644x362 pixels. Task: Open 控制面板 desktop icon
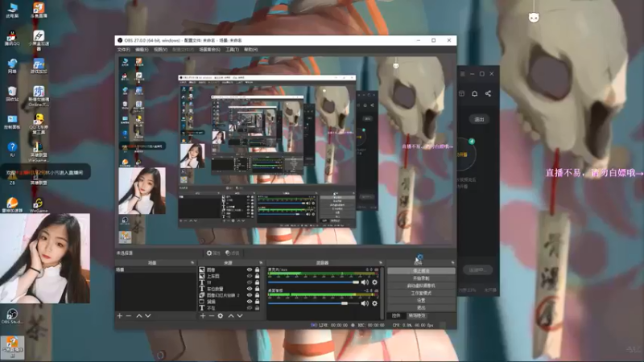(12, 122)
